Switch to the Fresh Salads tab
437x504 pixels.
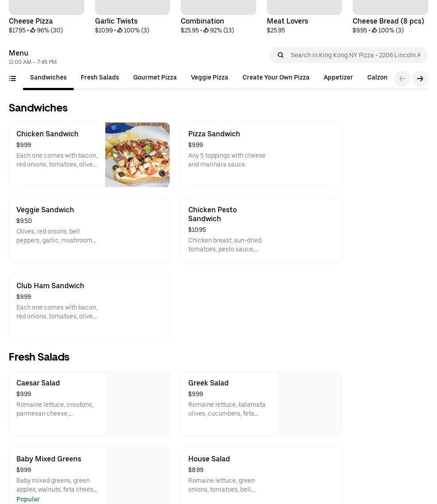coord(100,78)
